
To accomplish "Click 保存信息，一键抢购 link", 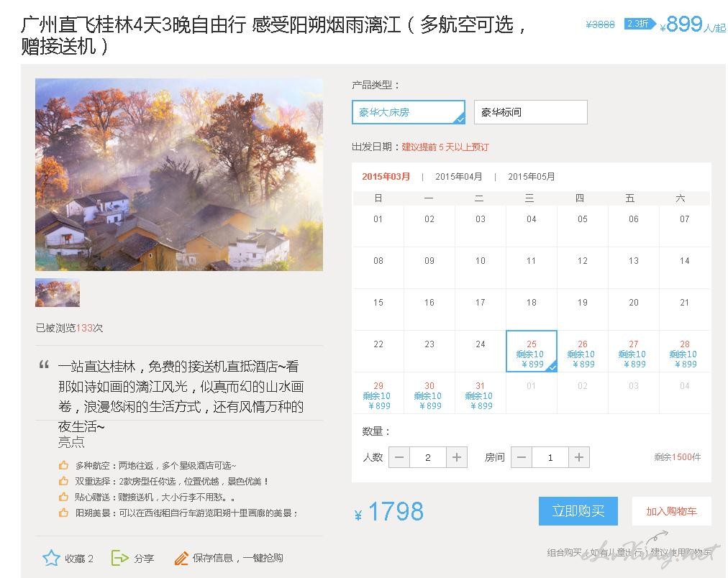I will click(x=237, y=558).
